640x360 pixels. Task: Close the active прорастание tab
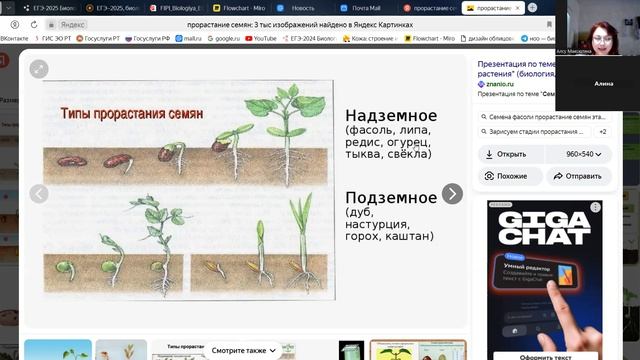click(x=518, y=8)
